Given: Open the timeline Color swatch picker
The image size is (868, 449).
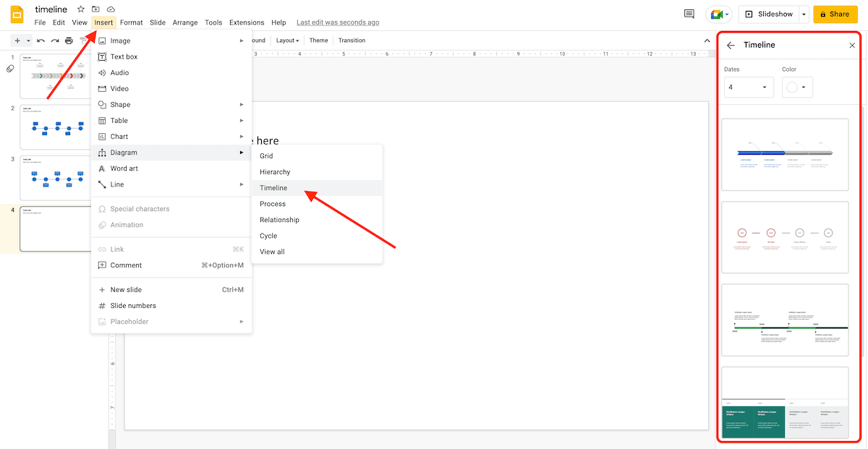Looking at the screenshot, I should tap(797, 87).
